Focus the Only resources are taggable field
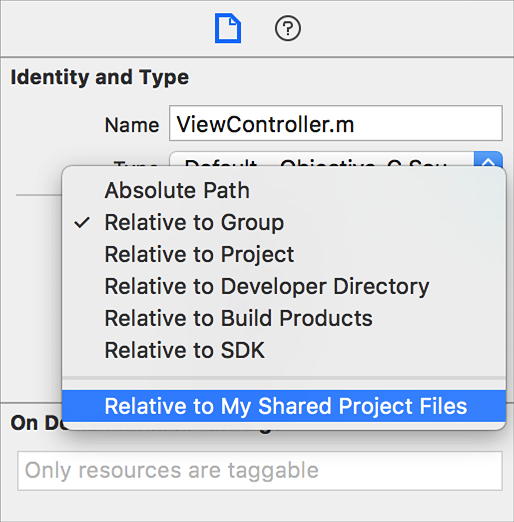The width and height of the screenshot is (514, 522). [260, 471]
